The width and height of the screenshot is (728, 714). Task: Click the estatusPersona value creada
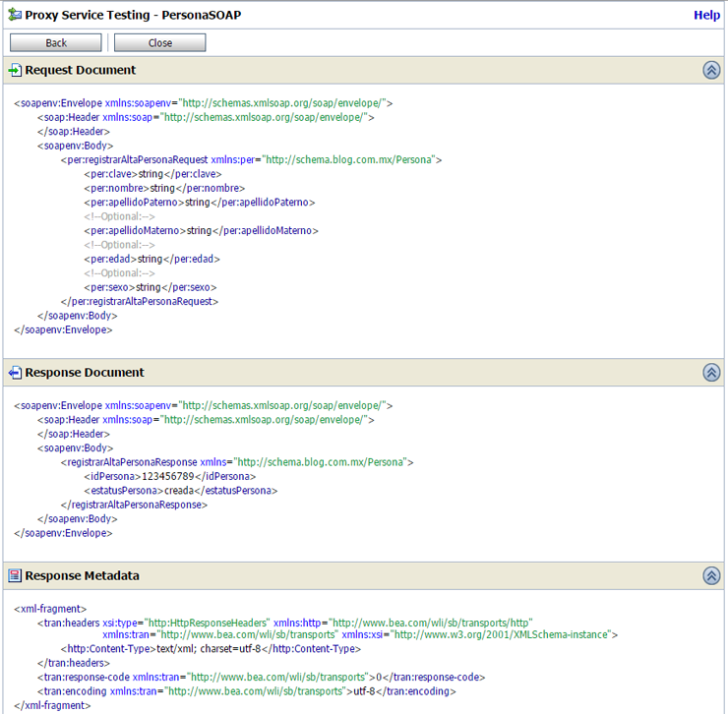click(172, 490)
